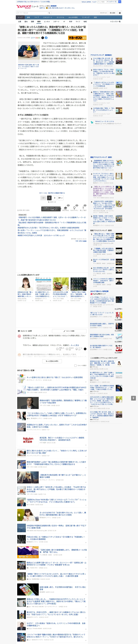138x644 pixels.
Task: Open article 証券口座乗っ取り、不正売買3000億円超に
Action: tap(63, 588)
